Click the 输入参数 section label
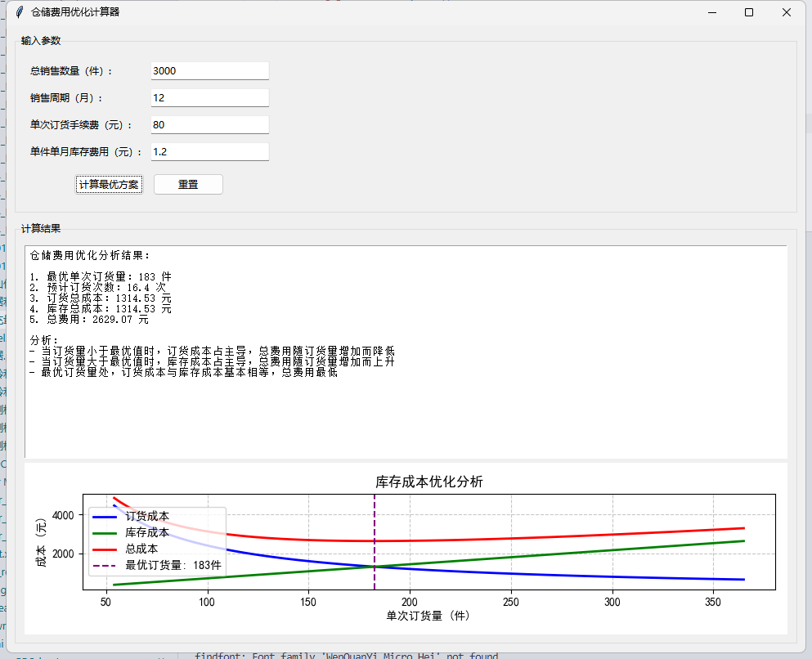The image size is (812, 659). (x=43, y=39)
